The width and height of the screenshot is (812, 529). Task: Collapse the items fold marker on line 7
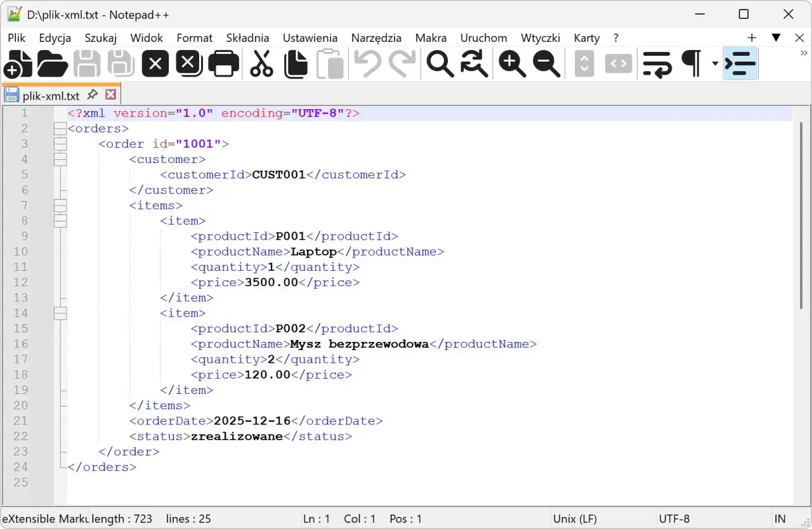60,206
